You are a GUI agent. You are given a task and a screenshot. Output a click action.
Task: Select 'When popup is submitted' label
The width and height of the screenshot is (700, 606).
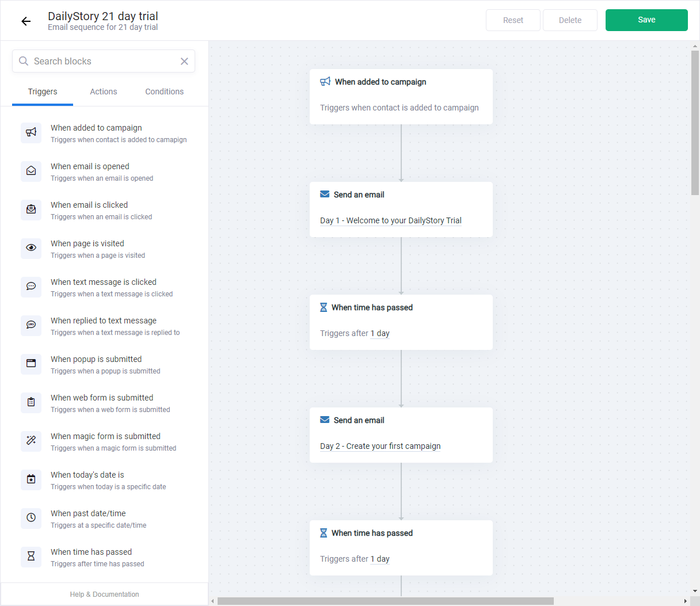(96, 359)
